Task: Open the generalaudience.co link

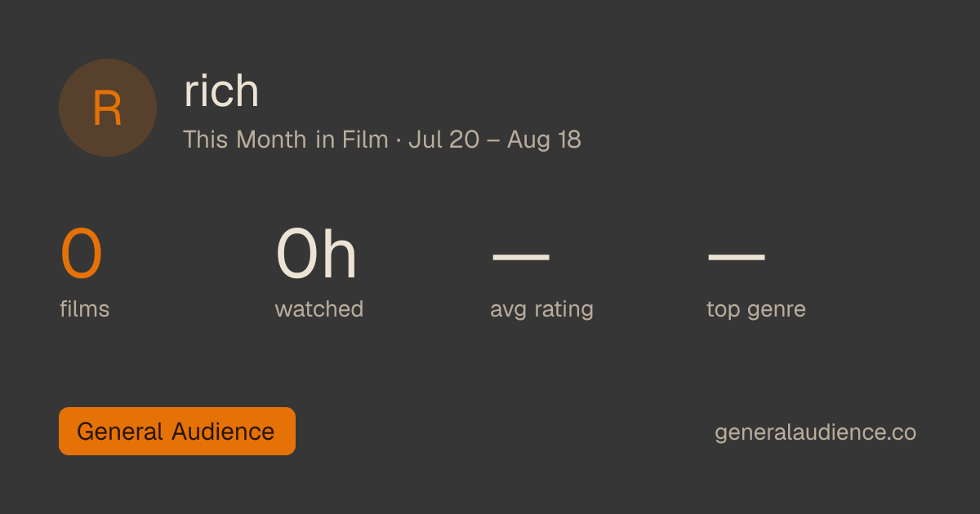Action: (x=815, y=432)
